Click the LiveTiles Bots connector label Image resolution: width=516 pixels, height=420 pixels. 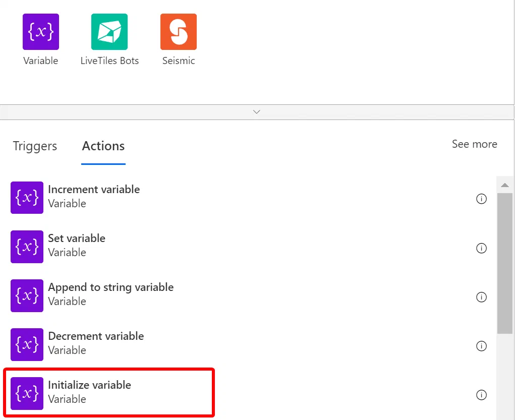109,61
